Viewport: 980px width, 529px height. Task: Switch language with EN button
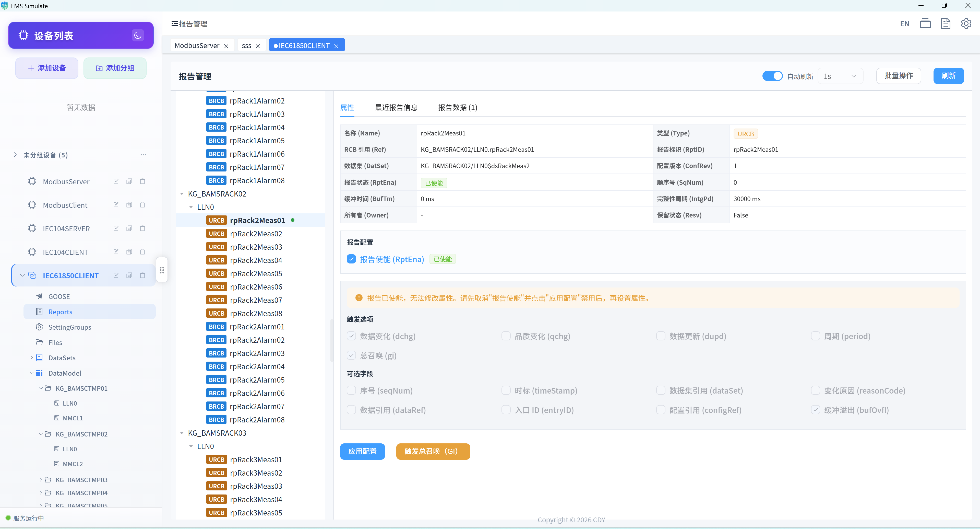pyautogui.click(x=905, y=24)
